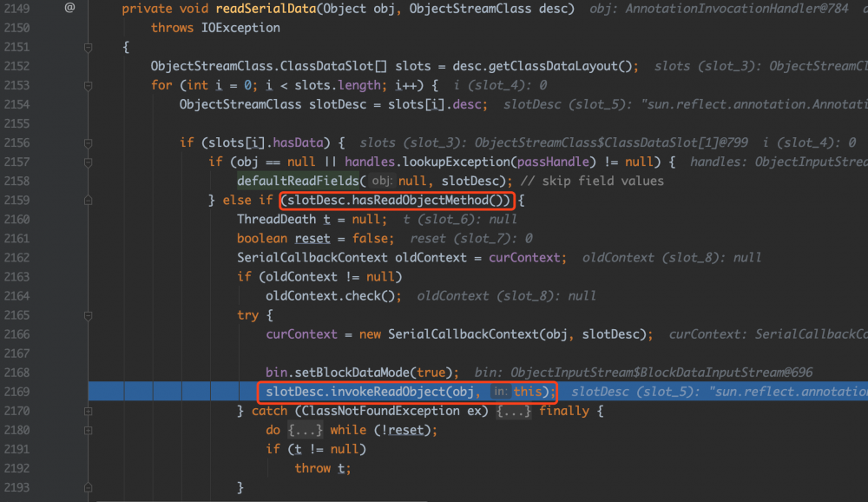Click the inline hint 'obj: AnnotationInvocationHandler@784'
The height and width of the screenshot is (502, 868).
coord(719,9)
